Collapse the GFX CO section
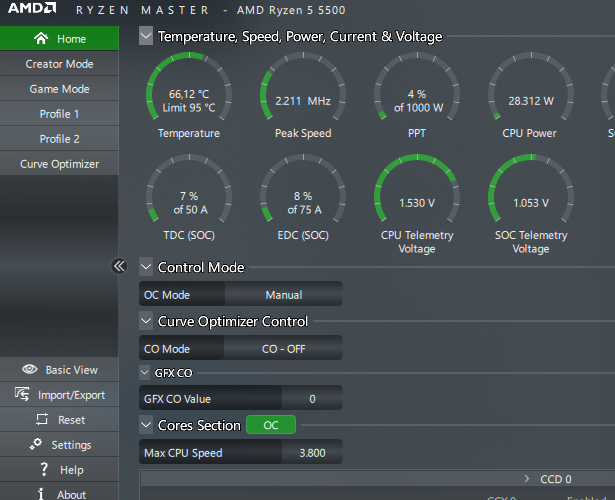 tap(144, 373)
